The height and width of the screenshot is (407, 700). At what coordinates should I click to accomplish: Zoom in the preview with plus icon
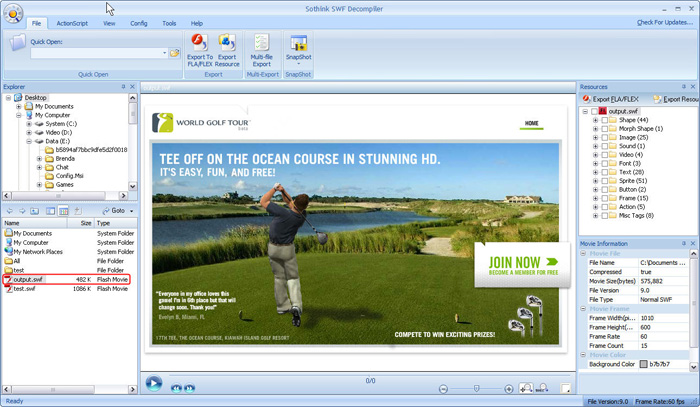click(x=508, y=389)
